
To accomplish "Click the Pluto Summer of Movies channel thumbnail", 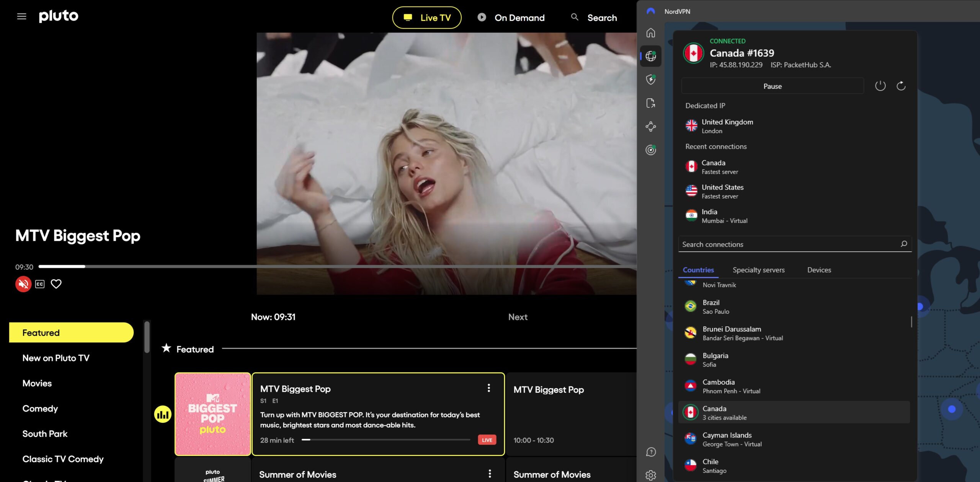I will tap(213, 470).
